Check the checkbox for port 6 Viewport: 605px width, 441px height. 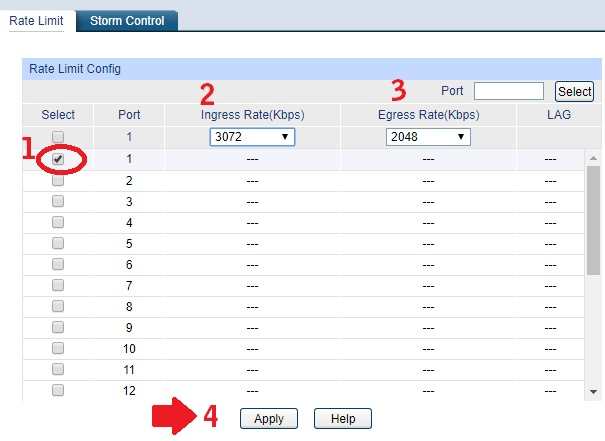(x=58, y=264)
